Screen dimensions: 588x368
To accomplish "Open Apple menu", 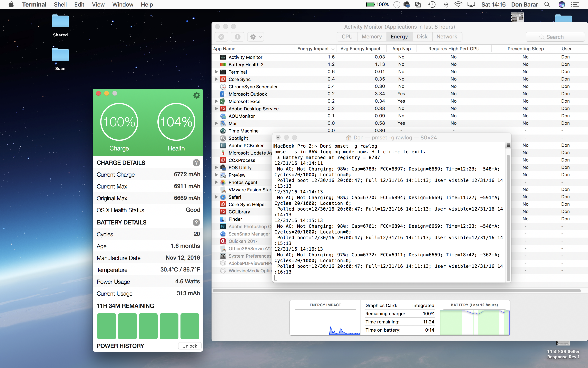I will [x=11, y=4].
